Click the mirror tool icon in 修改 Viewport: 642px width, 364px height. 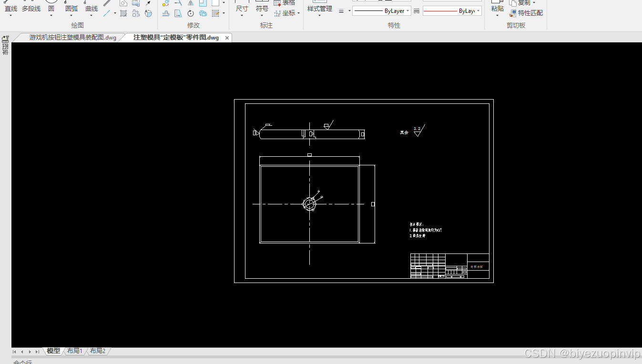(191, 3)
